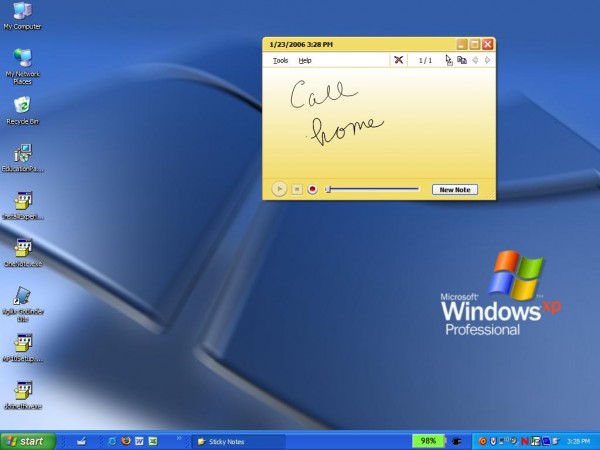Expand the quick launch overflow chevron
The height and width of the screenshot is (450, 600).
179,438
